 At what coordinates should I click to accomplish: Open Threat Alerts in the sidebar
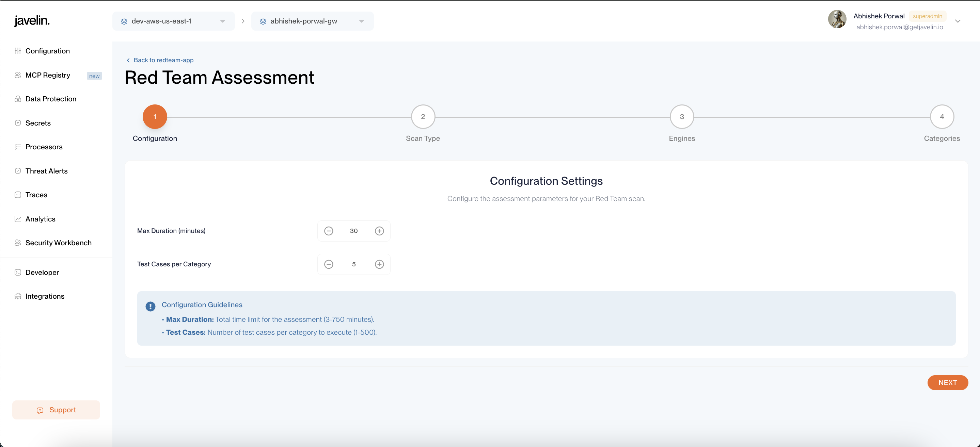click(46, 171)
